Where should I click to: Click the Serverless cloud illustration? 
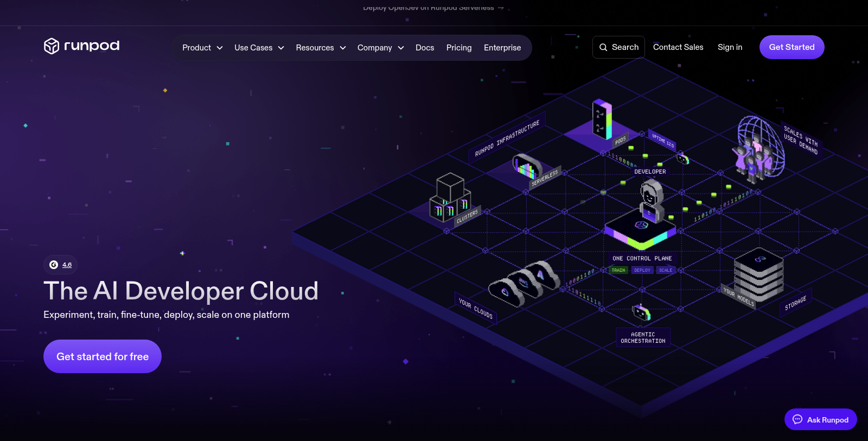[x=527, y=167]
